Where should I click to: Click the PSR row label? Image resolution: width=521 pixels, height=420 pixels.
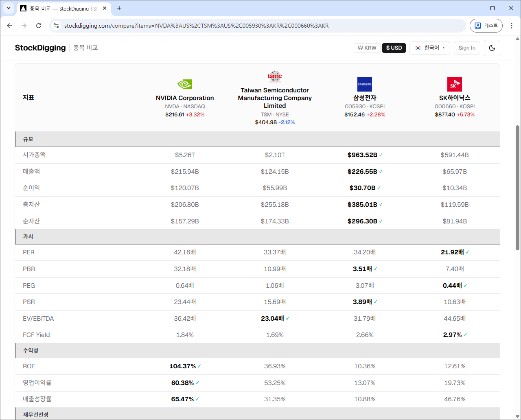click(x=29, y=302)
